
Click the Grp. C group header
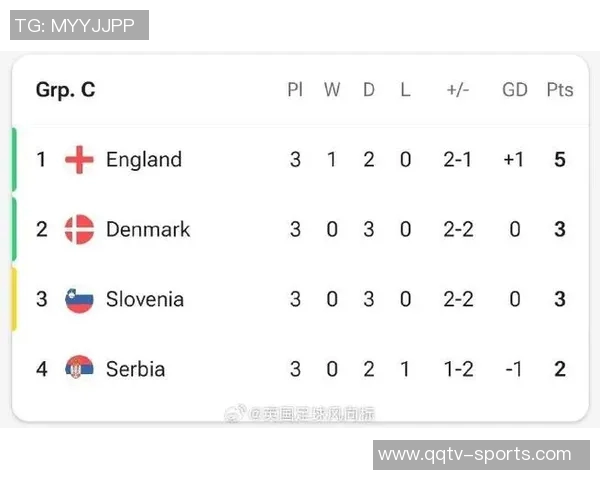pyautogui.click(x=66, y=89)
